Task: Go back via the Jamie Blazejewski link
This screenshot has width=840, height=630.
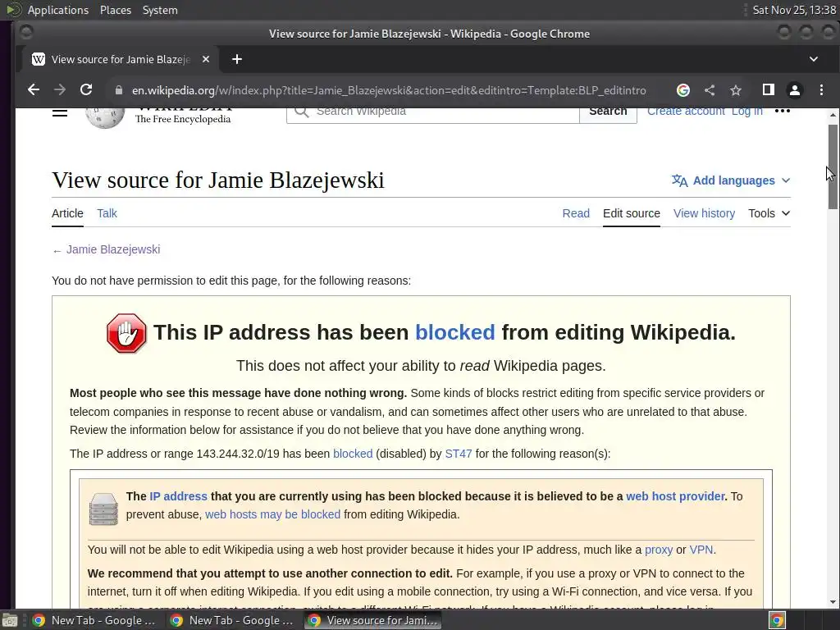Action: [x=113, y=249]
